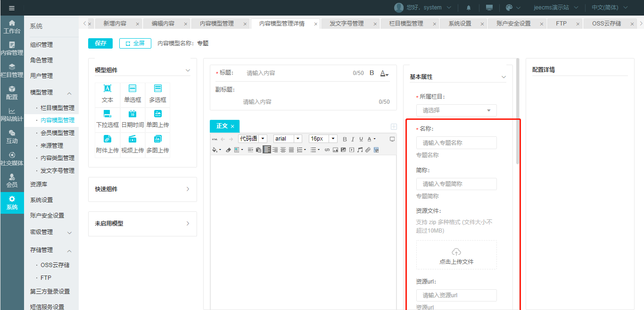Viewport: 644px width, 310px height.
Task: Click the 全屏 button
Action: (x=135, y=43)
